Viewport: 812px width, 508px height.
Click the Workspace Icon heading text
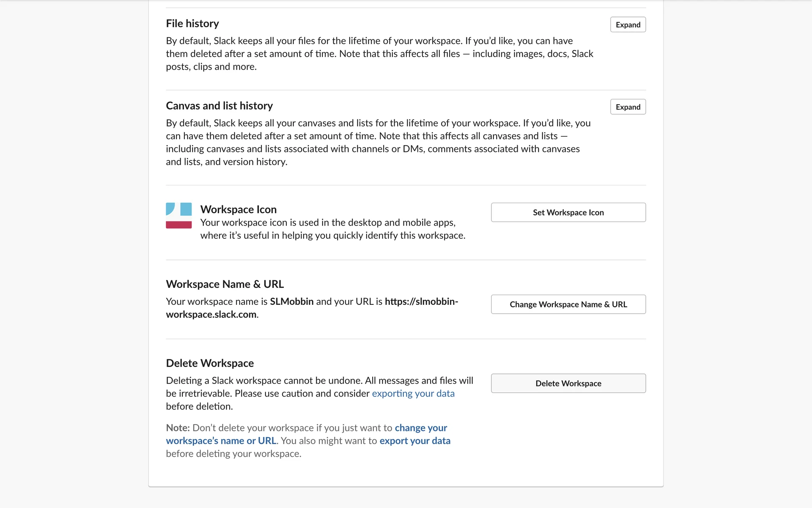[239, 210]
